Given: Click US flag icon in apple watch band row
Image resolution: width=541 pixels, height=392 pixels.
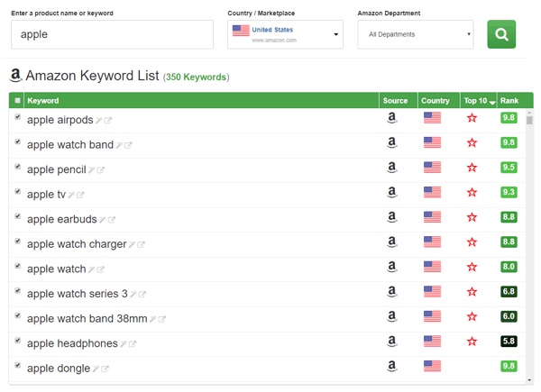Looking at the screenshot, I should (432, 142).
